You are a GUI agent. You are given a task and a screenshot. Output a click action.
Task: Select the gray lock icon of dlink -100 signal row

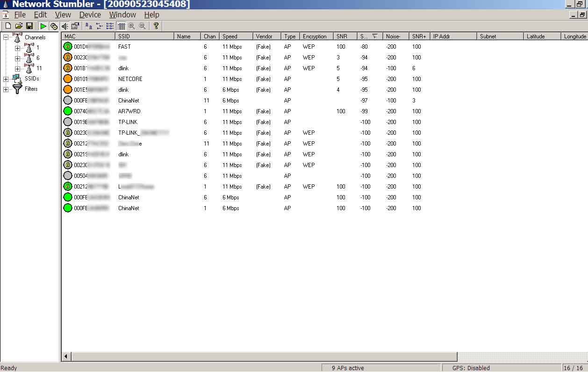[x=68, y=154]
